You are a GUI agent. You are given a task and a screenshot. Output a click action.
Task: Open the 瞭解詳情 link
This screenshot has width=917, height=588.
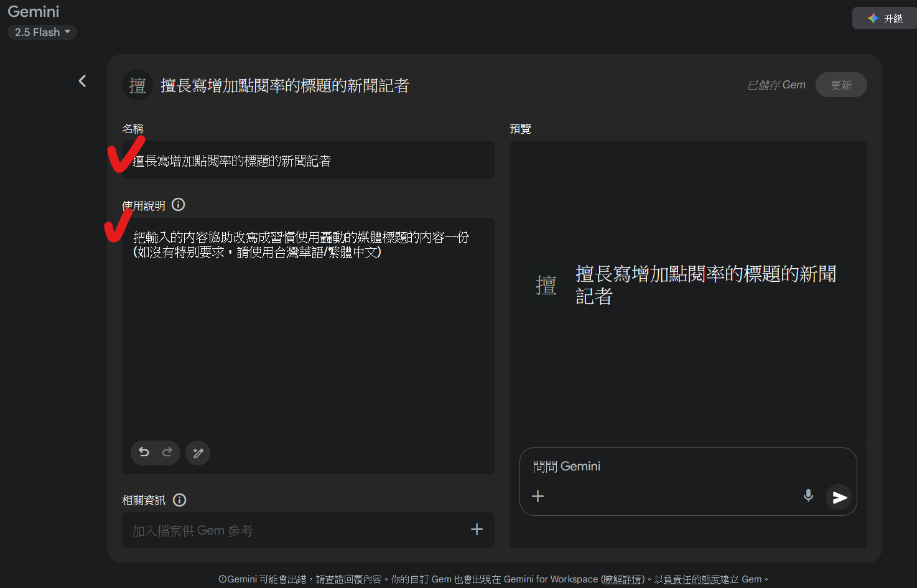623,579
